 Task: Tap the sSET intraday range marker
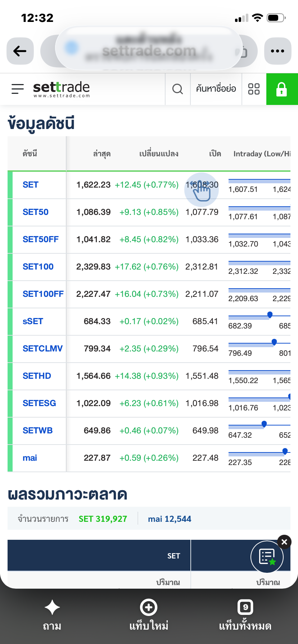point(270,315)
